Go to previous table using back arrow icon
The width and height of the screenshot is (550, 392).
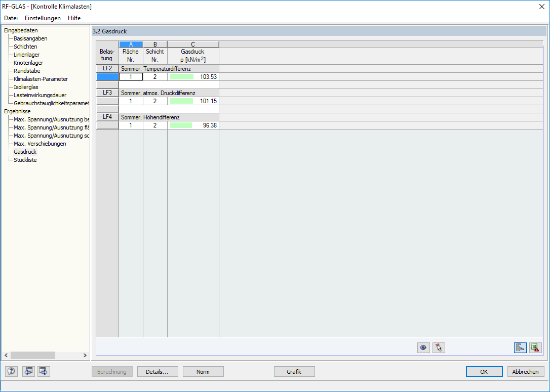point(28,371)
